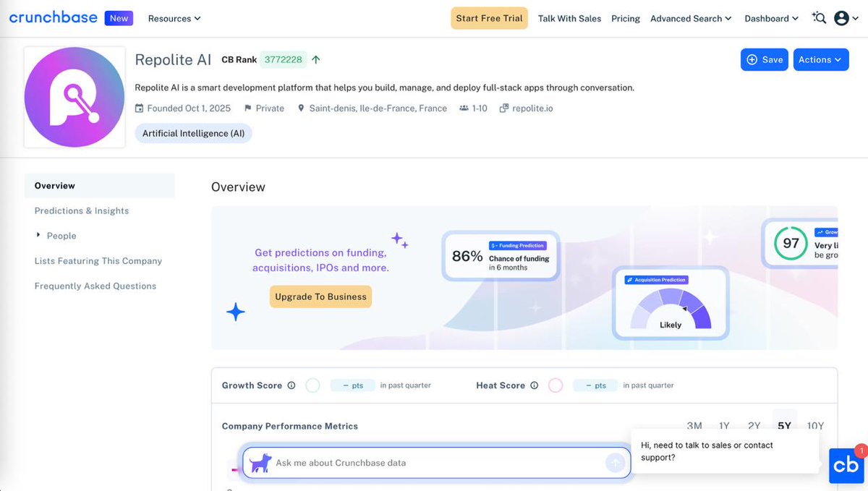Click the CB Rank 3772228 badge

click(284, 59)
